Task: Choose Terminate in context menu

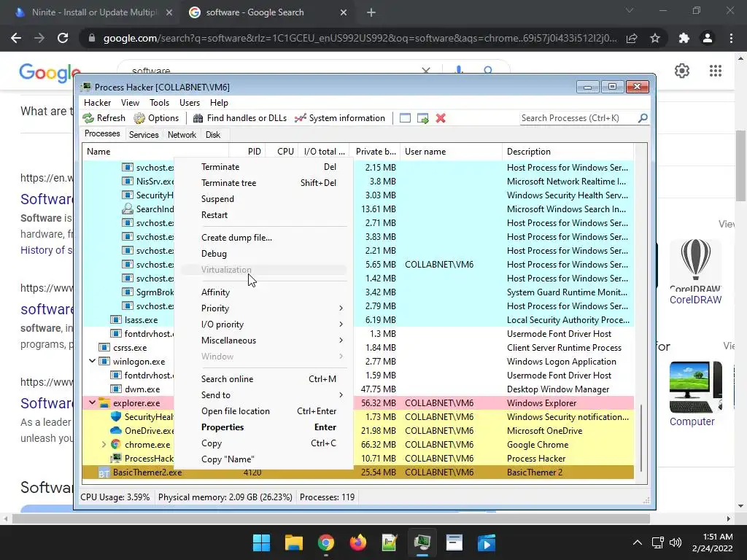Action: pos(264,167)
